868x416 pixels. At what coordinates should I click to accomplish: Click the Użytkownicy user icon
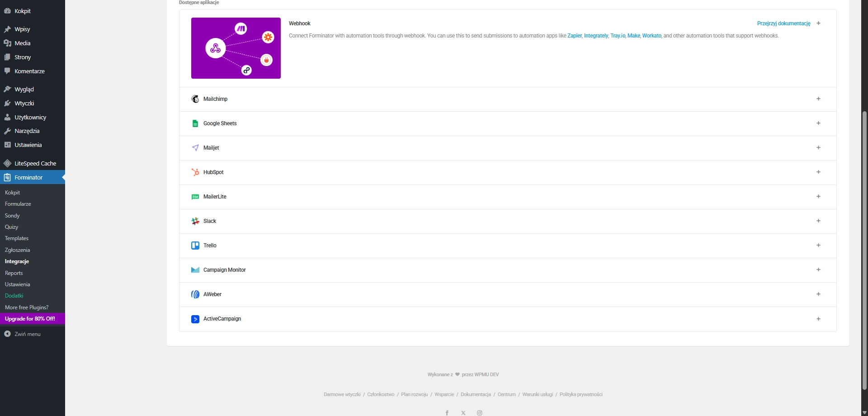coord(7,117)
